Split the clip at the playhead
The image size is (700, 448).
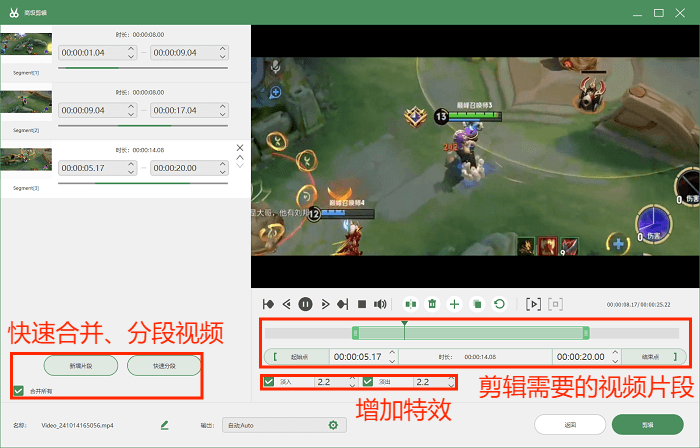pyautogui.click(x=410, y=304)
